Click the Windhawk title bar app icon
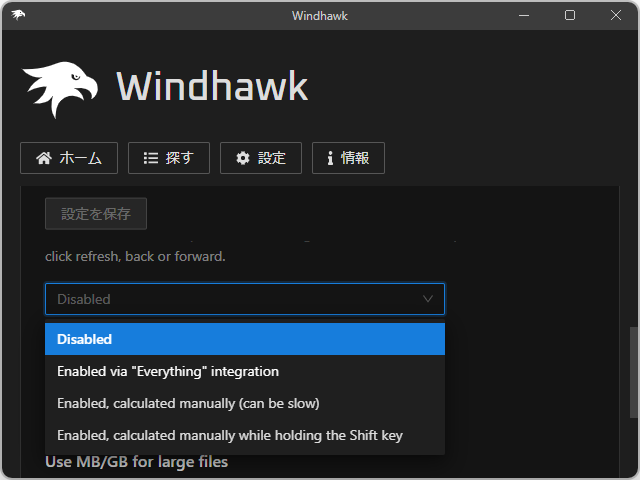The width and height of the screenshot is (640, 480). click(18, 16)
